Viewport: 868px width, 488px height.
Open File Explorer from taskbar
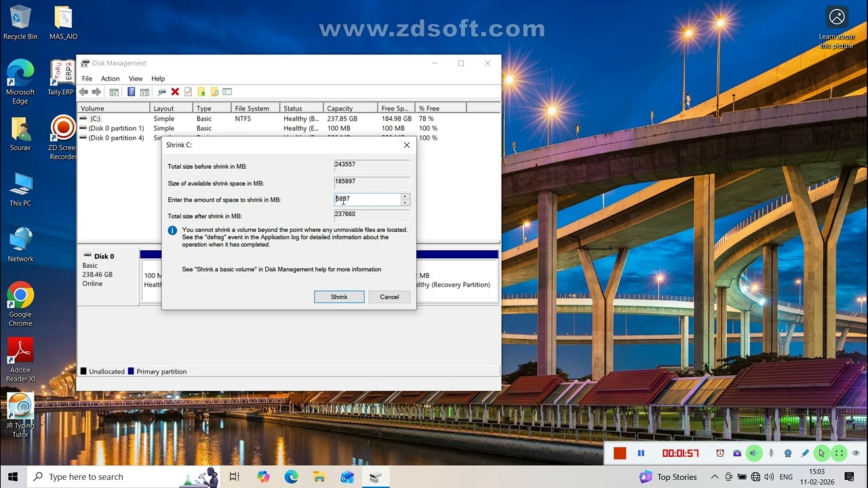(x=319, y=476)
